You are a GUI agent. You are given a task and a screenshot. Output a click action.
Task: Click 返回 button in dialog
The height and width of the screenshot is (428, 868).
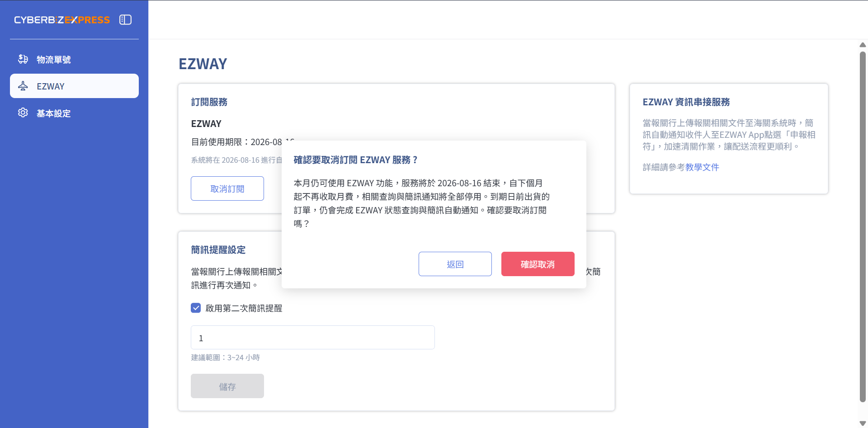tap(455, 264)
